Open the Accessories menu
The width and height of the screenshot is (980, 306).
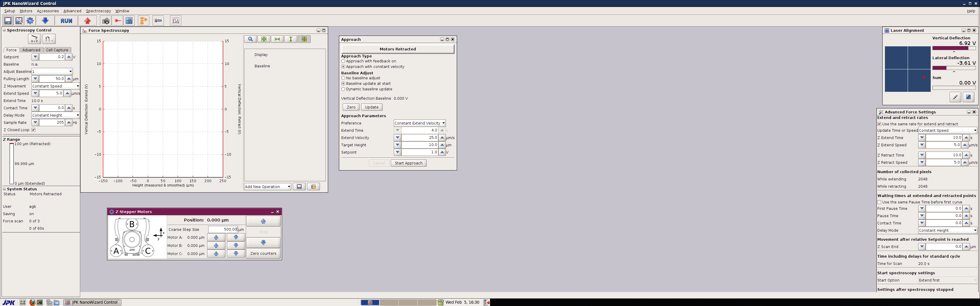point(48,11)
